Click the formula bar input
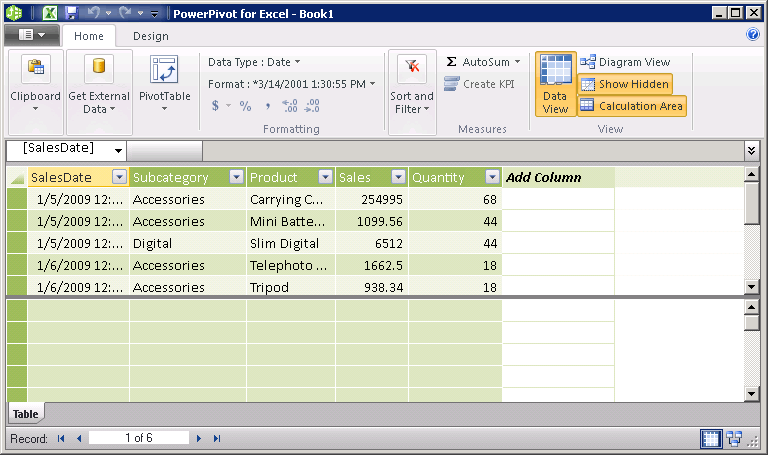 point(474,150)
